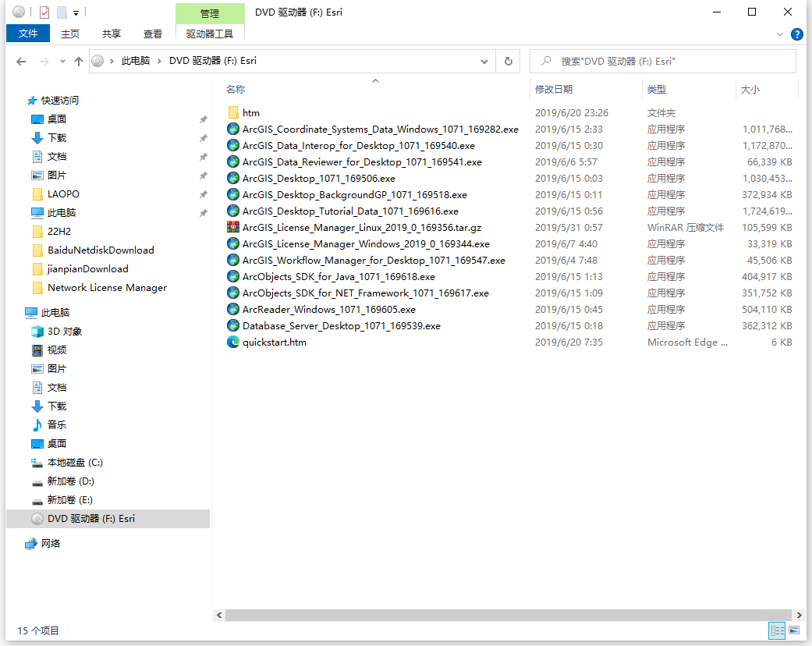Select jianpianDownload in sidebar

[x=88, y=269]
